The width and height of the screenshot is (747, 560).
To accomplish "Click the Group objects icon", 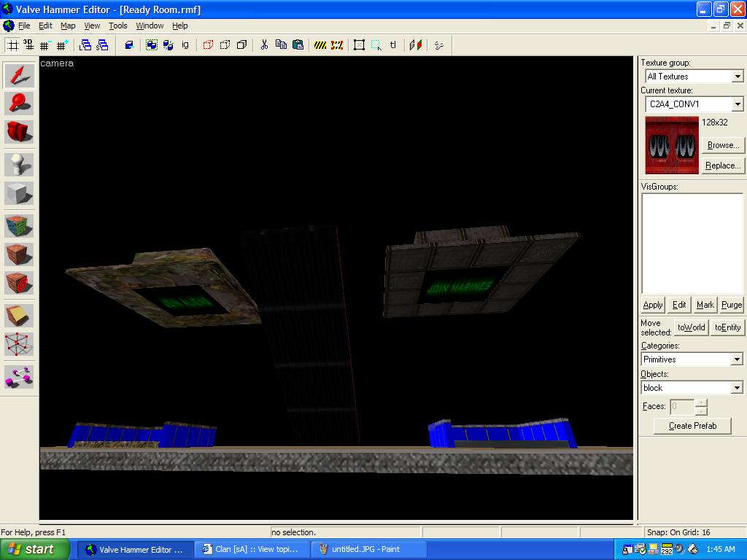I will [x=152, y=45].
